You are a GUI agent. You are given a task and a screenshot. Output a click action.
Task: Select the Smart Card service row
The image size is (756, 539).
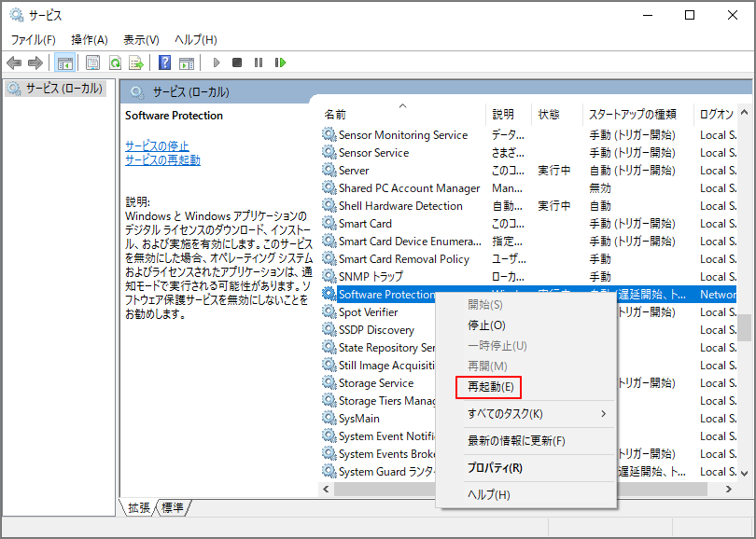pyautogui.click(x=528, y=224)
